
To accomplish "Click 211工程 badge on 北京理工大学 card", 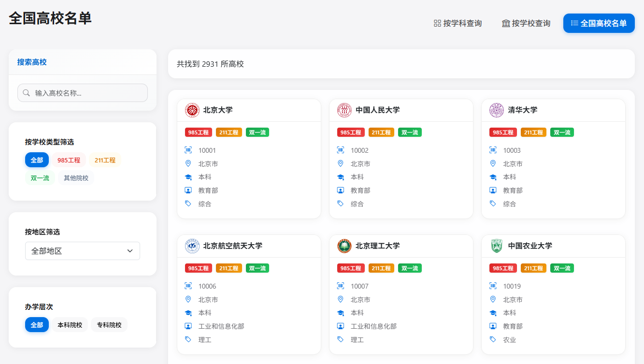I will pyautogui.click(x=381, y=268).
